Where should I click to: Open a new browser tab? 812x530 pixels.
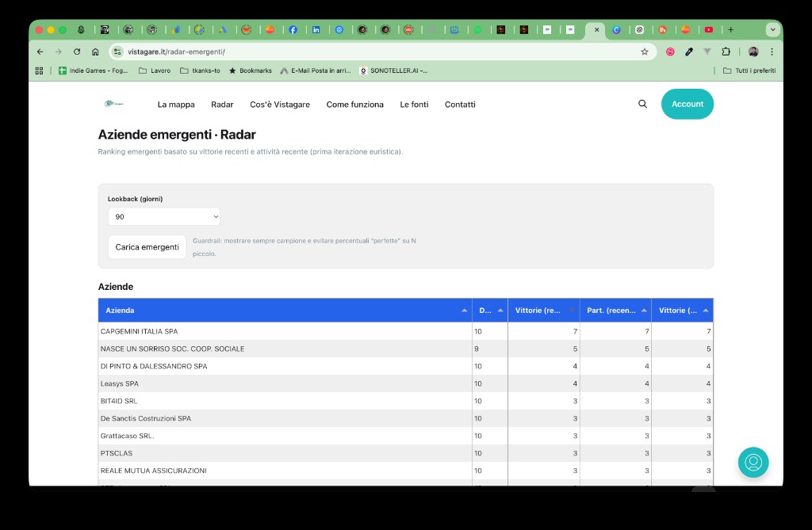(730, 30)
